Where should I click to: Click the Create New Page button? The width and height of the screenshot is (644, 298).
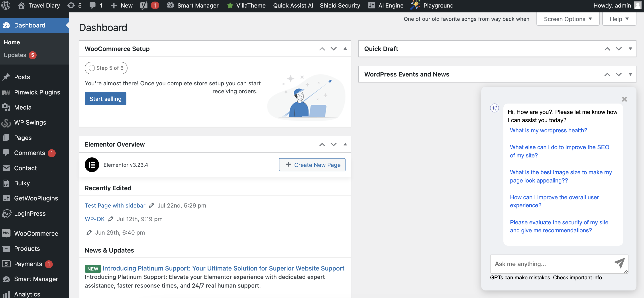click(312, 165)
